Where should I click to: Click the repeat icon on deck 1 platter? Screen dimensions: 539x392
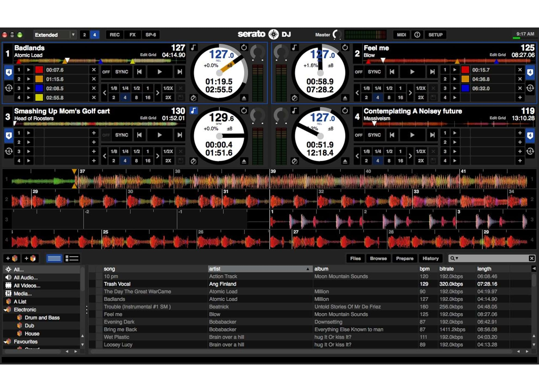pyautogui.click(x=244, y=47)
